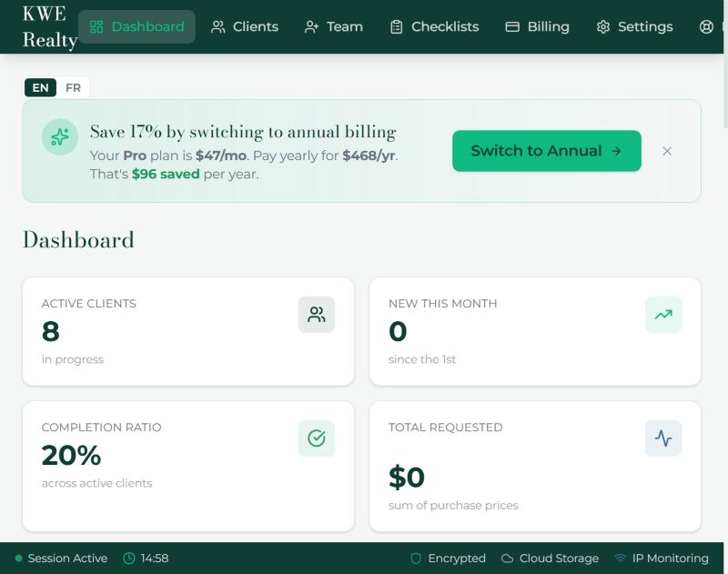Screen dimensions: 728x574
Task: Switch language to FR
Action: coord(73,87)
